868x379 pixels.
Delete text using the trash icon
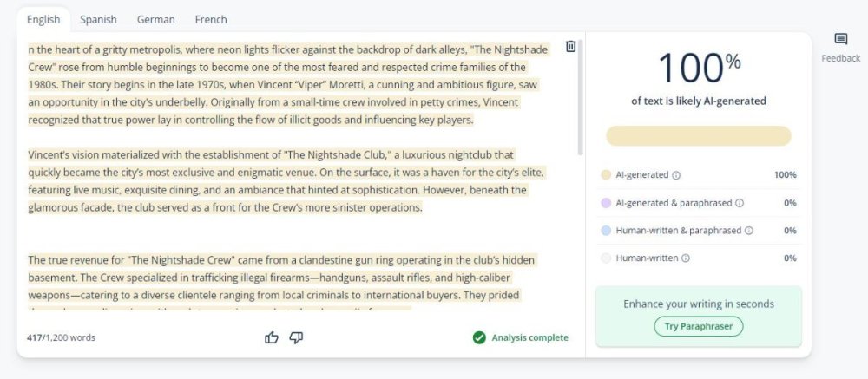[570, 47]
